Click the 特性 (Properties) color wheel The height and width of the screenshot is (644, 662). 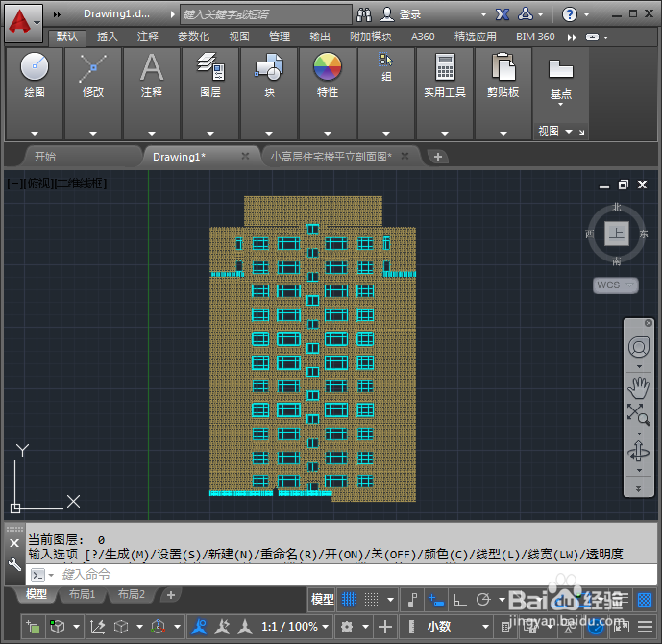[328, 68]
